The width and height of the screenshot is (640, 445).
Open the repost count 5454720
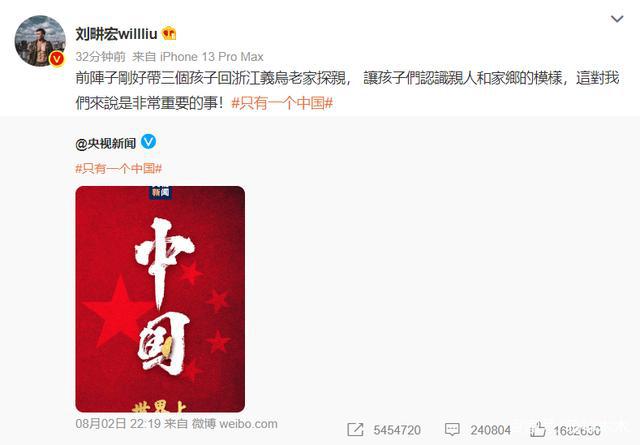click(x=397, y=430)
